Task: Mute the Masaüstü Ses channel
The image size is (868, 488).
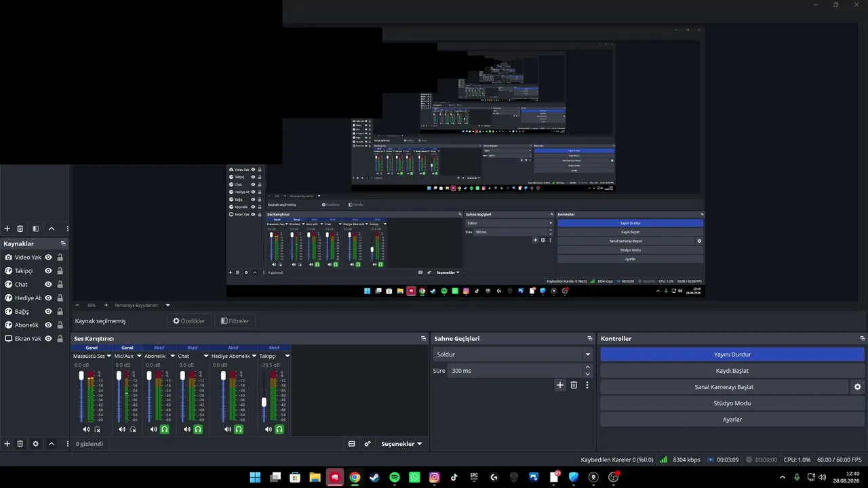Action: (x=86, y=429)
